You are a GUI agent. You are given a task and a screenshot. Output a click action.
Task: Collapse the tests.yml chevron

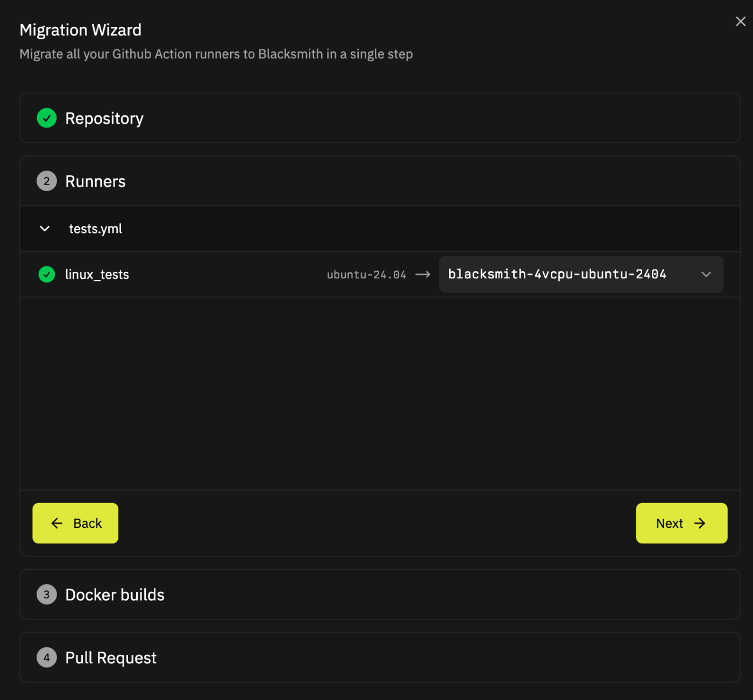pyautogui.click(x=45, y=229)
